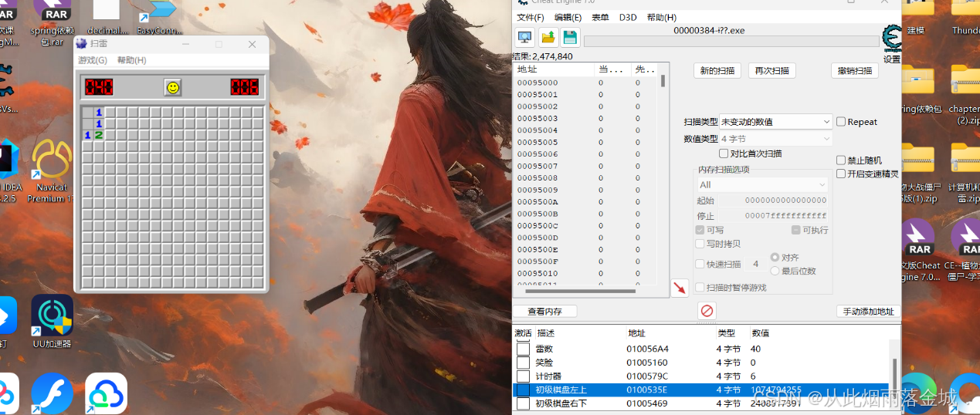
Task: Open Minesweeper 游戏(G) menu
Action: [x=93, y=60]
